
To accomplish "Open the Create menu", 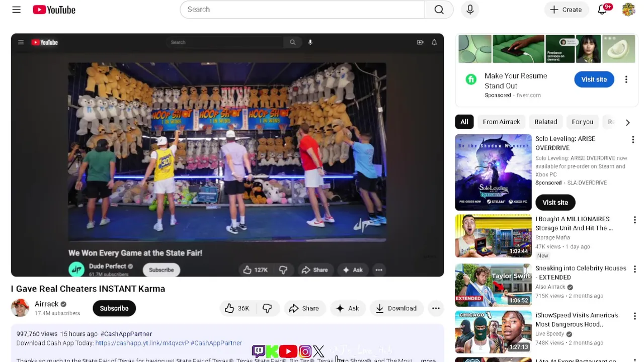I will pyautogui.click(x=566, y=10).
